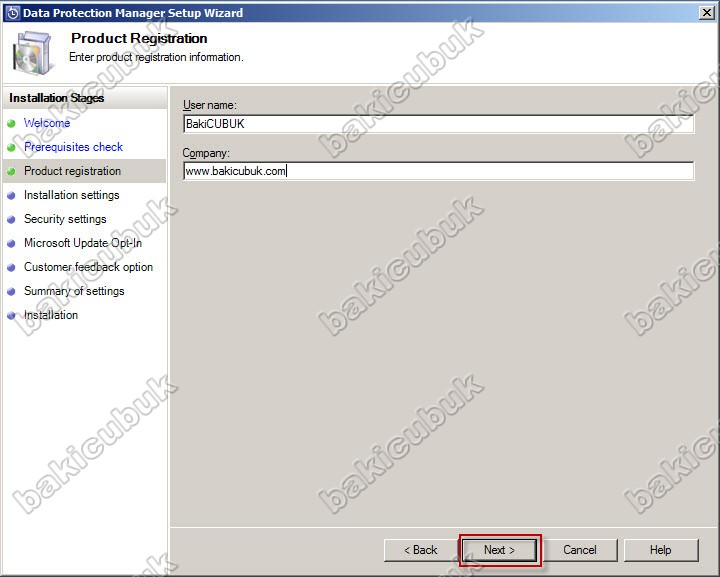Click the Company input field
The height and width of the screenshot is (577, 720).
coord(439,171)
